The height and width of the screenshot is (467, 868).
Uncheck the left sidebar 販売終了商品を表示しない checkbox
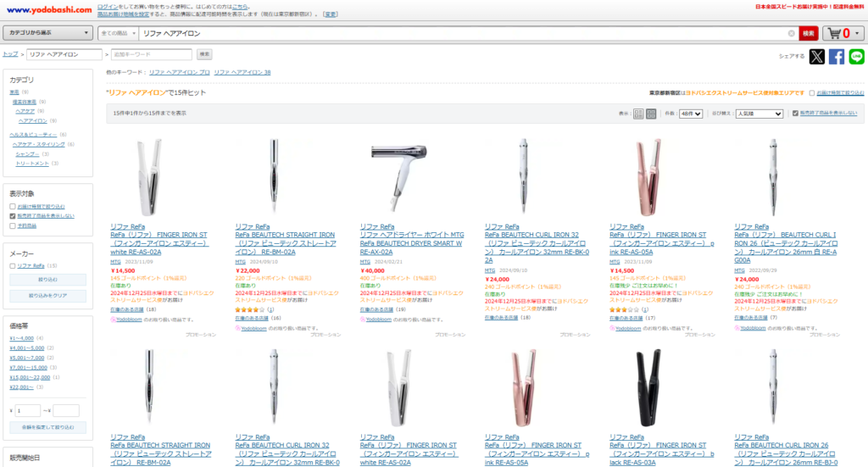coord(12,216)
